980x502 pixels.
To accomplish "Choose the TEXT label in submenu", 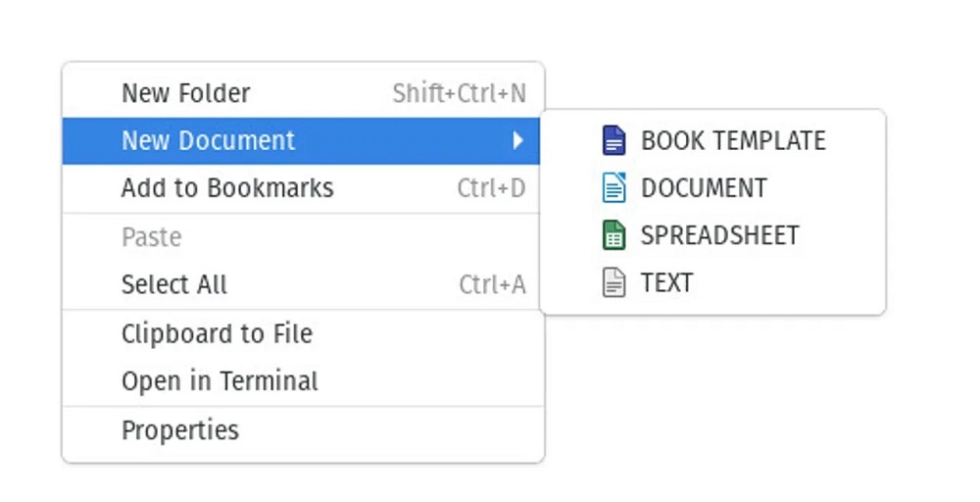I will tap(666, 283).
